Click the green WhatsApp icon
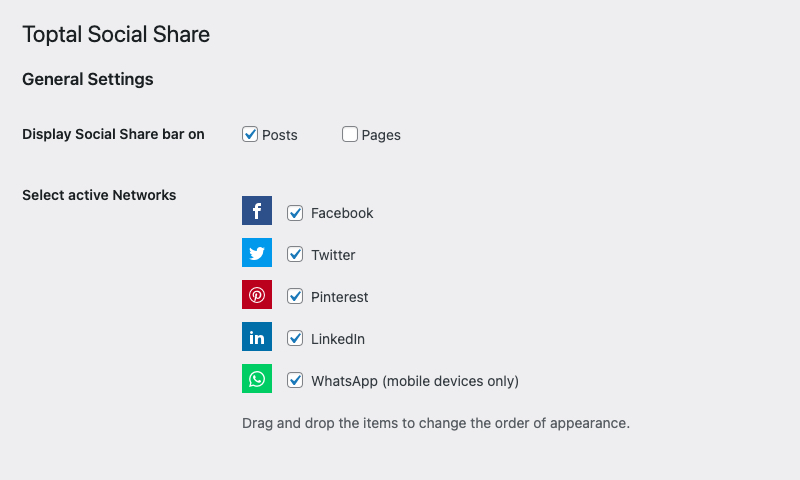This screenshot has height=480, width=800. 257,379
